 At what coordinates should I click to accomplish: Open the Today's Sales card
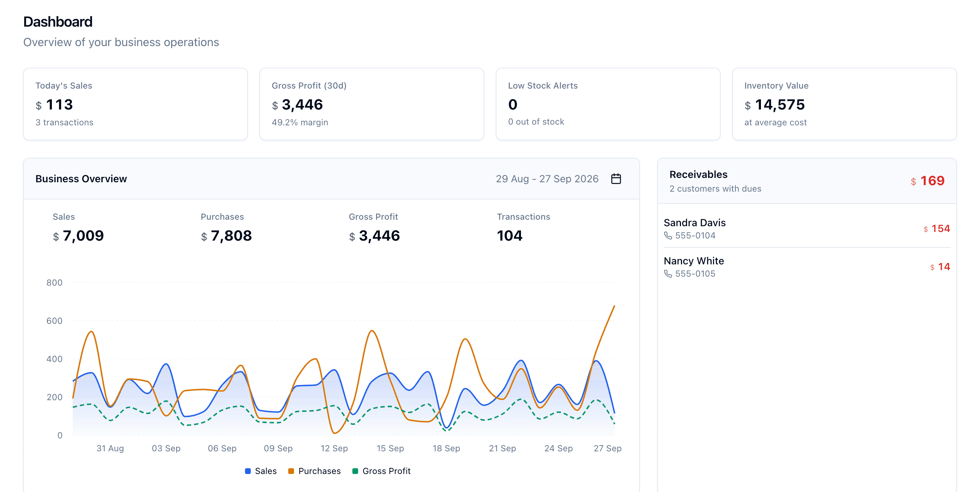coord(135,104)
